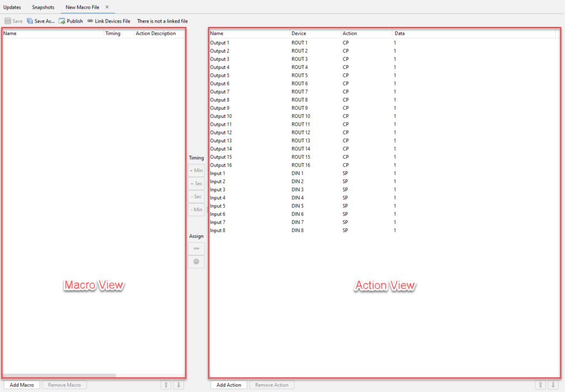Sort Macro View by Name column

pyautogui.click(x=54, y=34)
